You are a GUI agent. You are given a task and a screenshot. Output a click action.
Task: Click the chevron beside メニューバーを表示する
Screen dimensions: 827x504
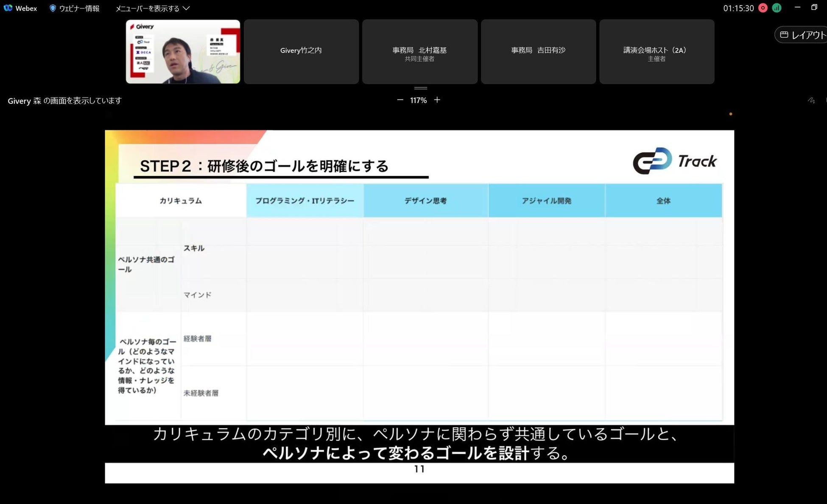(x=186, y=8)
